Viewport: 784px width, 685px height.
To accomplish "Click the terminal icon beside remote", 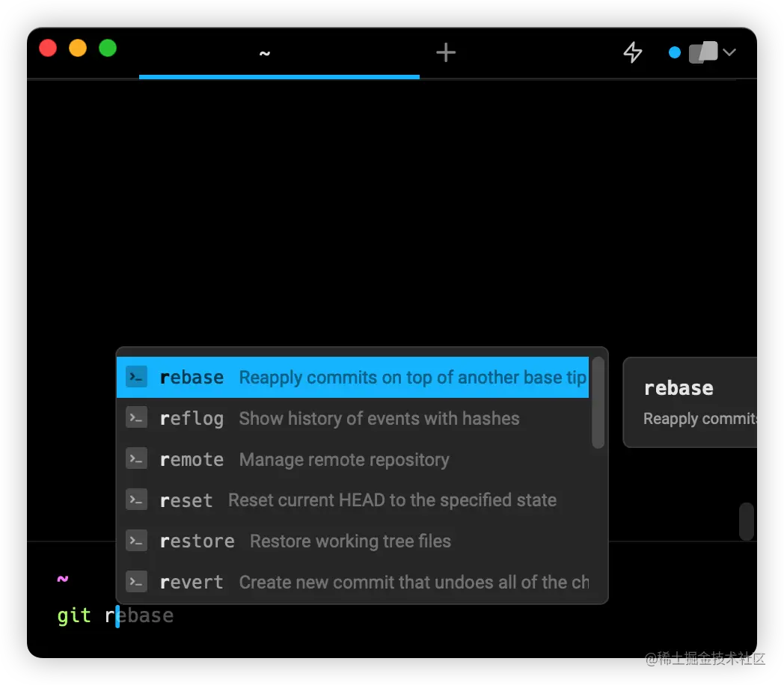I will (136, 458).
